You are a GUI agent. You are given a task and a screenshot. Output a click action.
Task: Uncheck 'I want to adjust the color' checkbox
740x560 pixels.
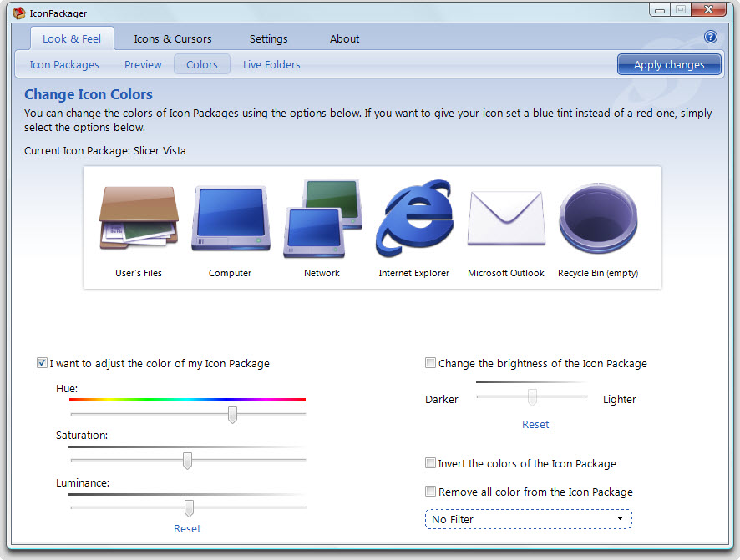[42, 363]
